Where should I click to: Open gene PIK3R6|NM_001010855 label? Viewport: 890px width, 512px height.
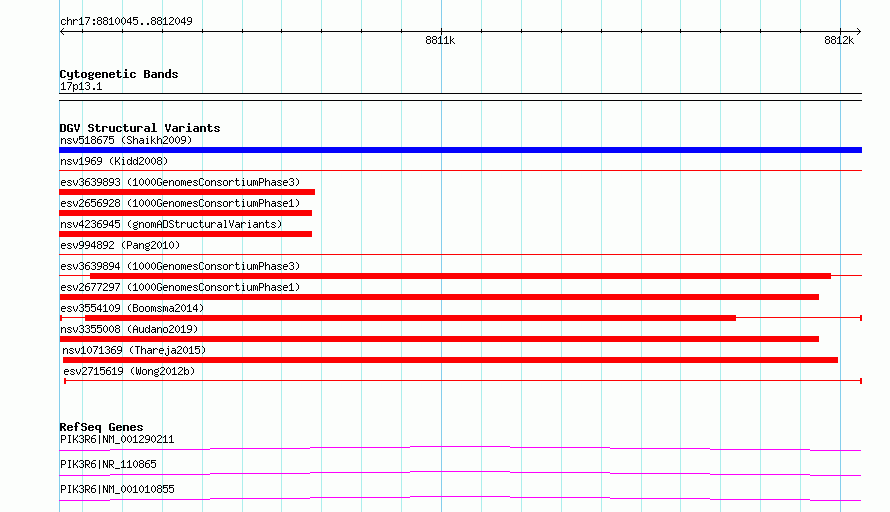[117, 489]
